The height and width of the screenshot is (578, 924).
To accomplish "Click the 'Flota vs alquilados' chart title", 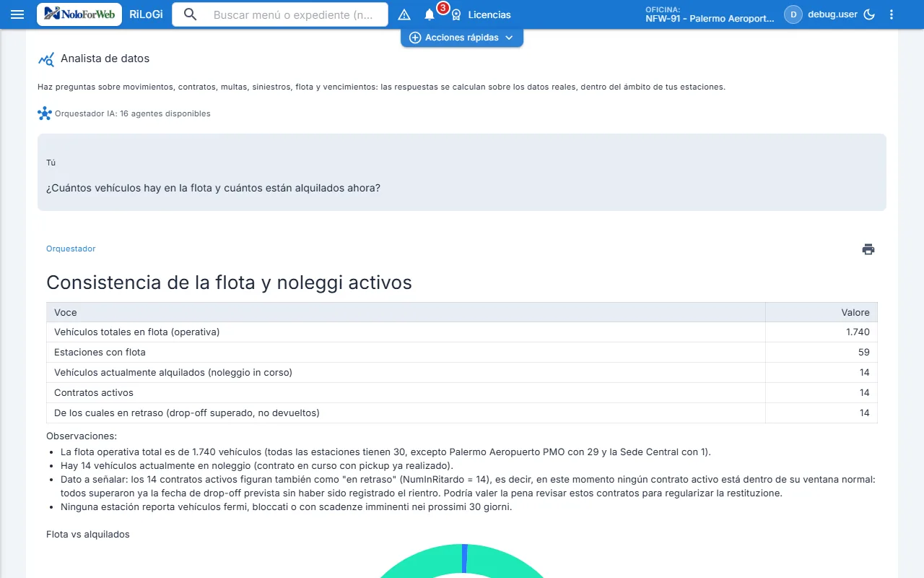I will (88, 534).
